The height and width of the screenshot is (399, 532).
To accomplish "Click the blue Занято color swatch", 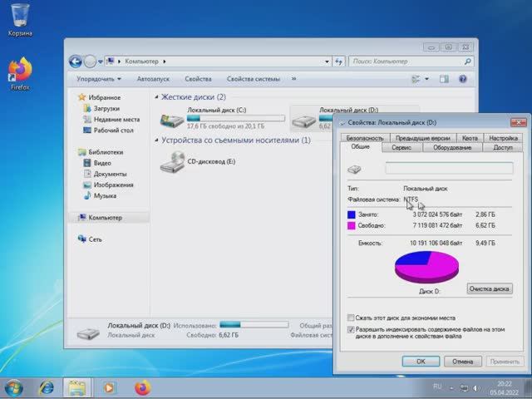I will (x=351, y=214).
